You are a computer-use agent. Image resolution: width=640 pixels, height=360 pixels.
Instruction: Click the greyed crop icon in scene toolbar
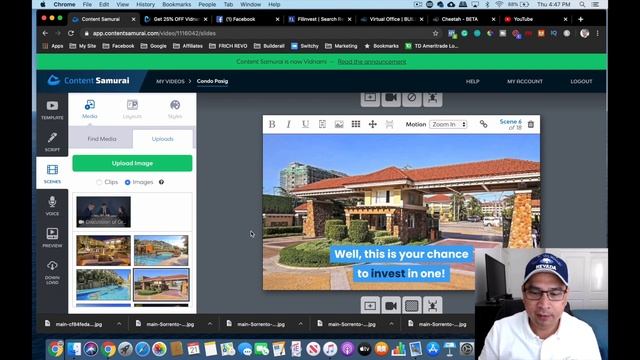(389, 124)
